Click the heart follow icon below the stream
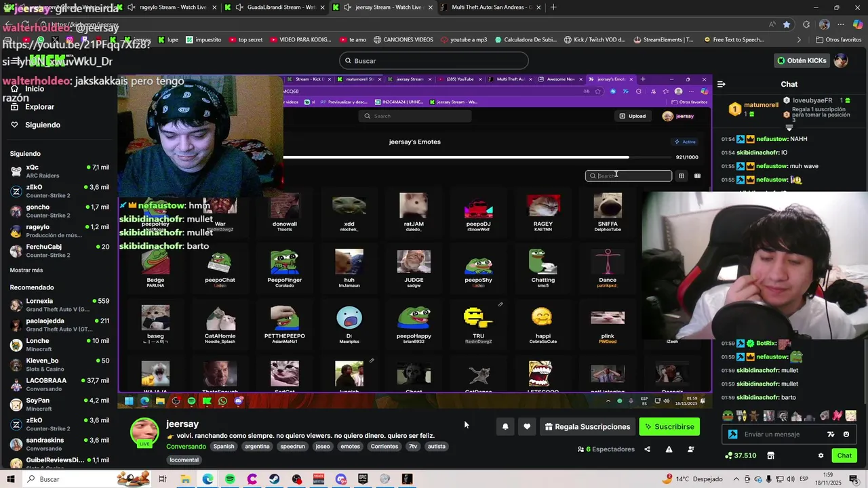The height and width of the screenshot is (488, 868). [x=527, y=426]
